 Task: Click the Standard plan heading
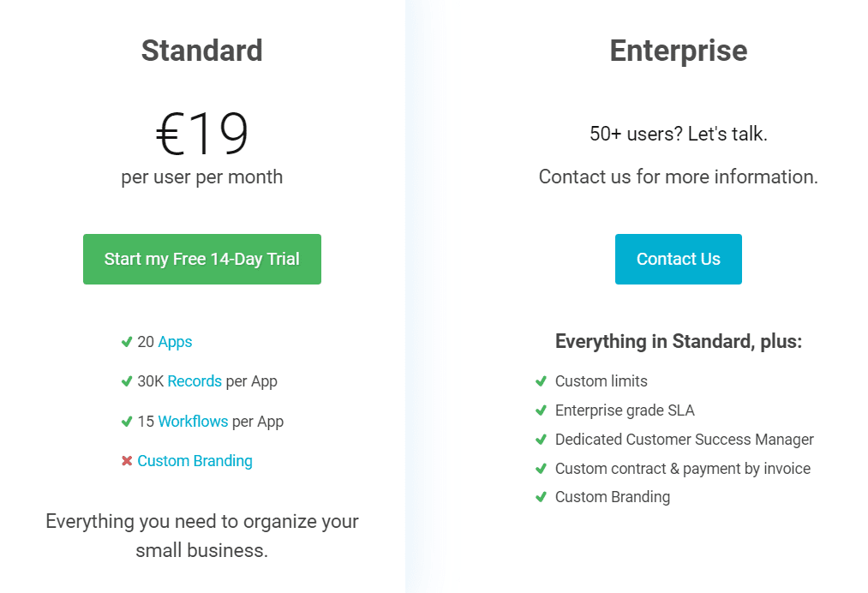202,51
